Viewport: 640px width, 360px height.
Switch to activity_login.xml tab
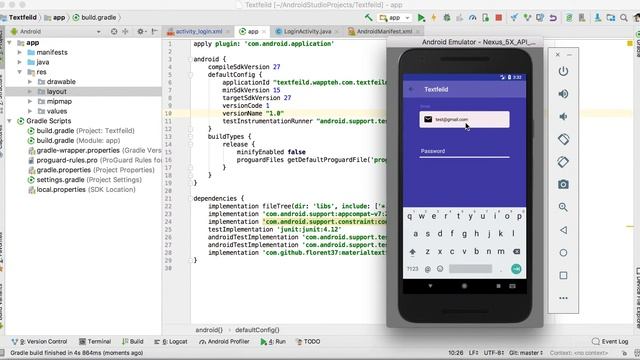click(x=198, y=31)
